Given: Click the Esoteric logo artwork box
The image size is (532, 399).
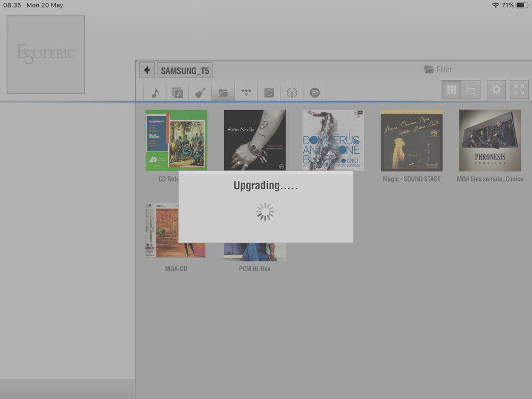Looking at the screenshot, I should 46,54.
